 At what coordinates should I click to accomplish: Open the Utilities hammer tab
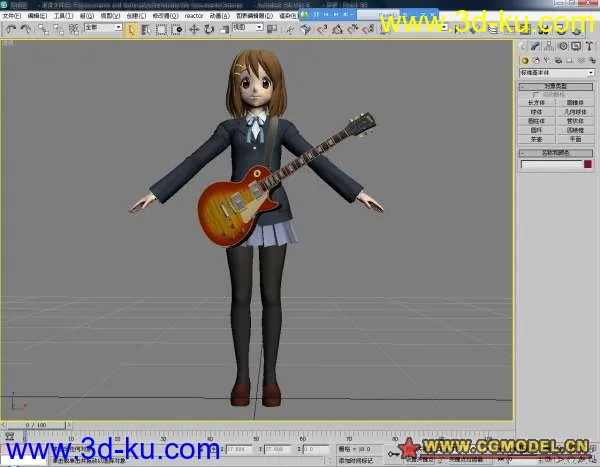click(x=589, y=47)
